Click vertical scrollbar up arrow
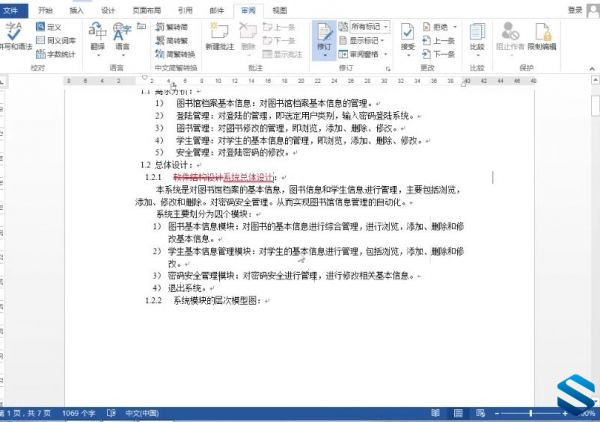Screen dimensions: 600x422 (x=595, y=80)
